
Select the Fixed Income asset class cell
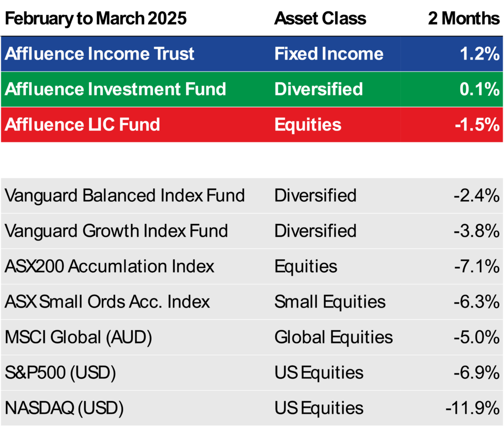coord(329,54)
